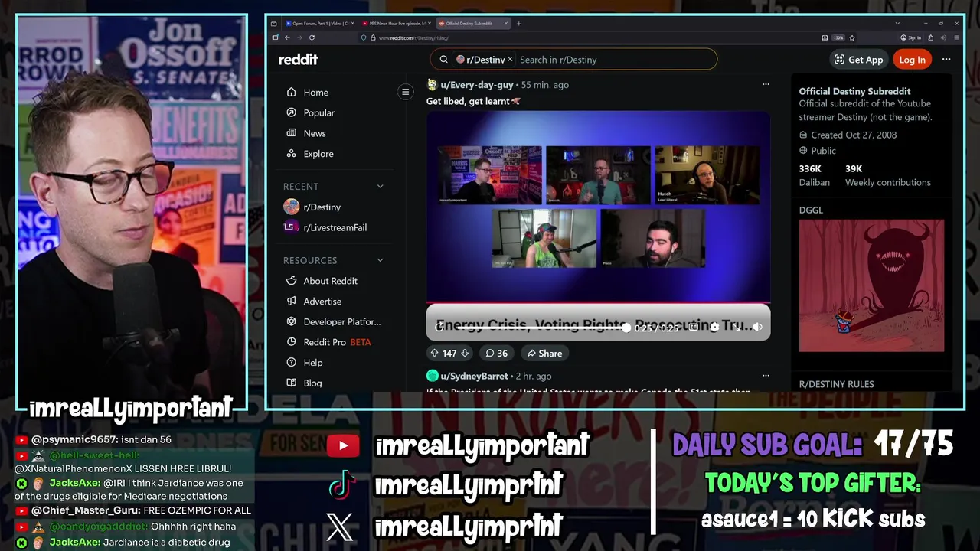The height and width of the screenshot is (551, 980).
Task: Open the 36 comments on post
Action: [496, 353]
